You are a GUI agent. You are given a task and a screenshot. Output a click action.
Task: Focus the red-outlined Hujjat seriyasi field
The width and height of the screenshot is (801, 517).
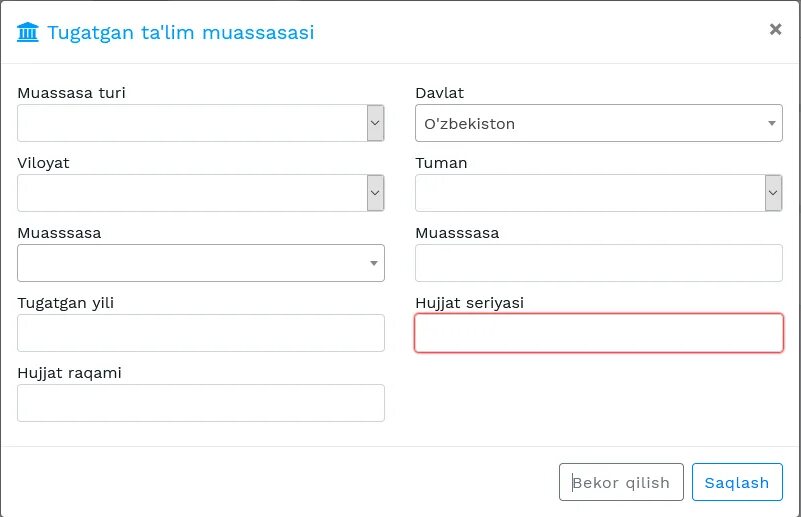pos(598,333)
